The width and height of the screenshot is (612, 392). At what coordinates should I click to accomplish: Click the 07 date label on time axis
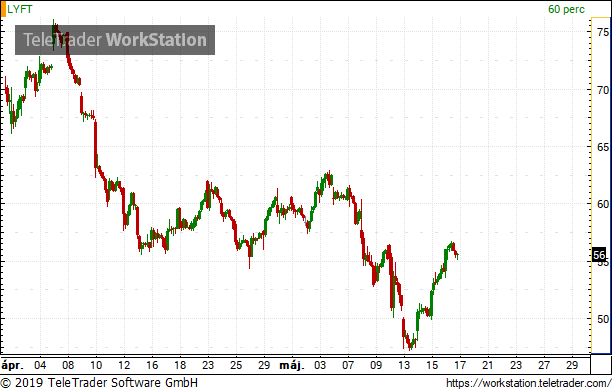(348, 365)
